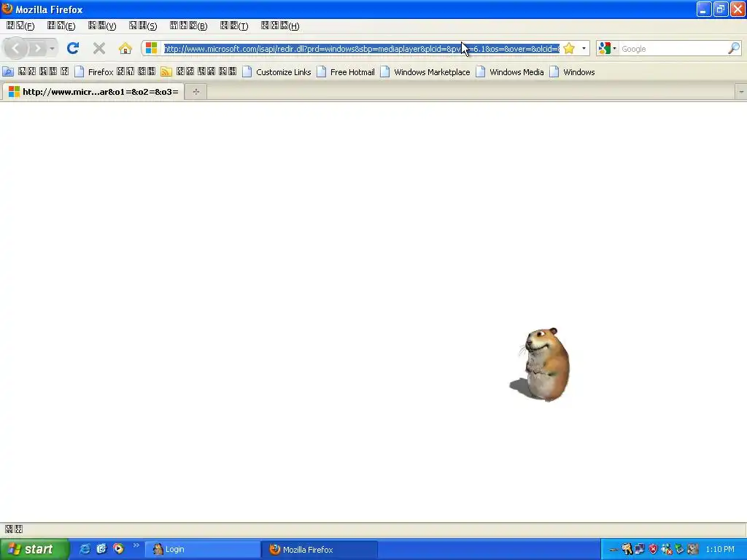747x560 pixels.
Task: Click the RSS feed bookmark icon
Action: [166, 72]
